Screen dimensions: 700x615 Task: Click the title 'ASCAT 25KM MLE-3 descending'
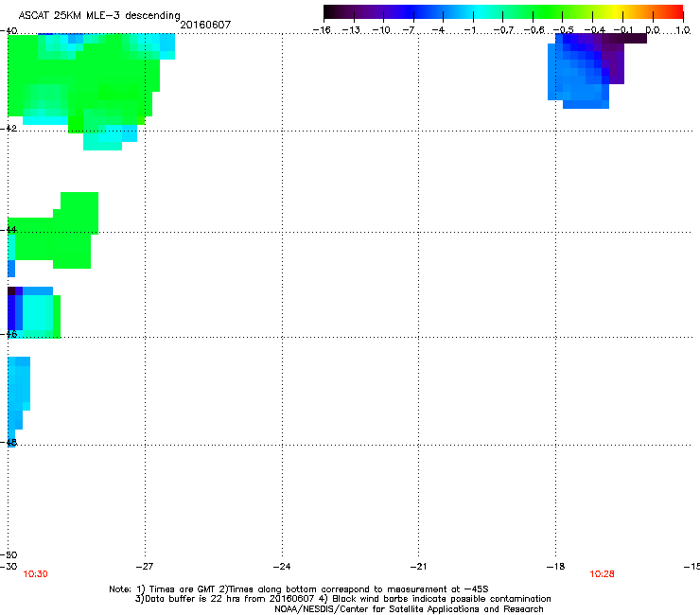tap(99, 15)
